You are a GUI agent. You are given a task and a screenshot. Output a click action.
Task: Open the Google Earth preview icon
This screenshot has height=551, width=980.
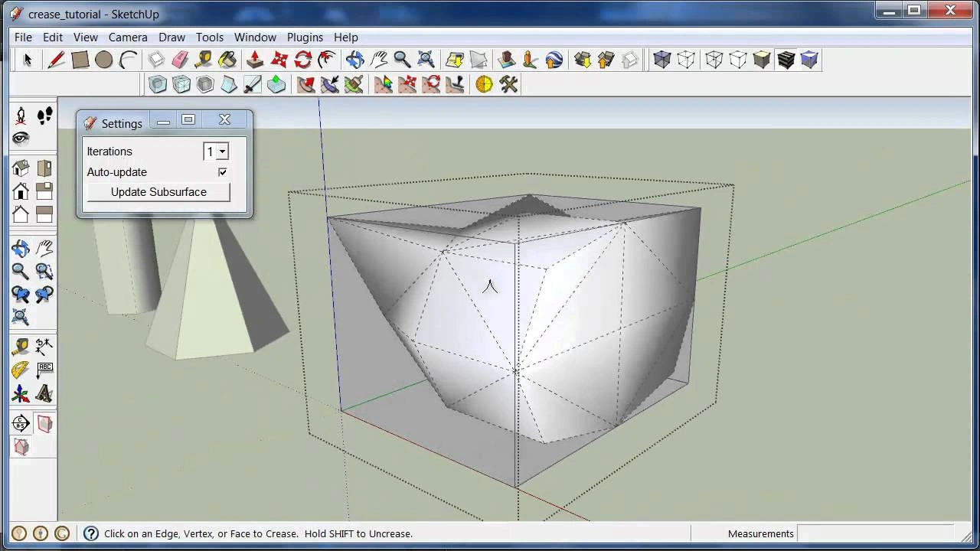pyautogui.click(x=554, y=60)
